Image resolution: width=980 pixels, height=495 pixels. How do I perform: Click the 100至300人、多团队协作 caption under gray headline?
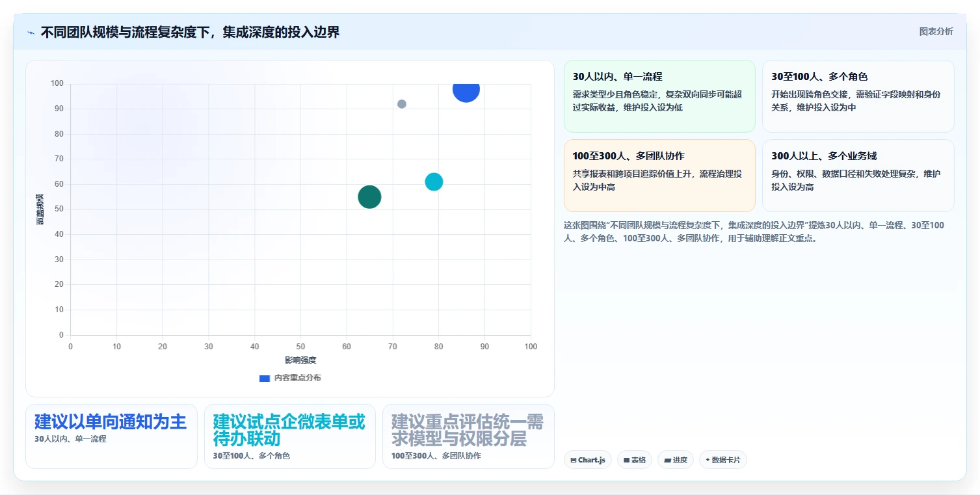(x=436, y=456)
